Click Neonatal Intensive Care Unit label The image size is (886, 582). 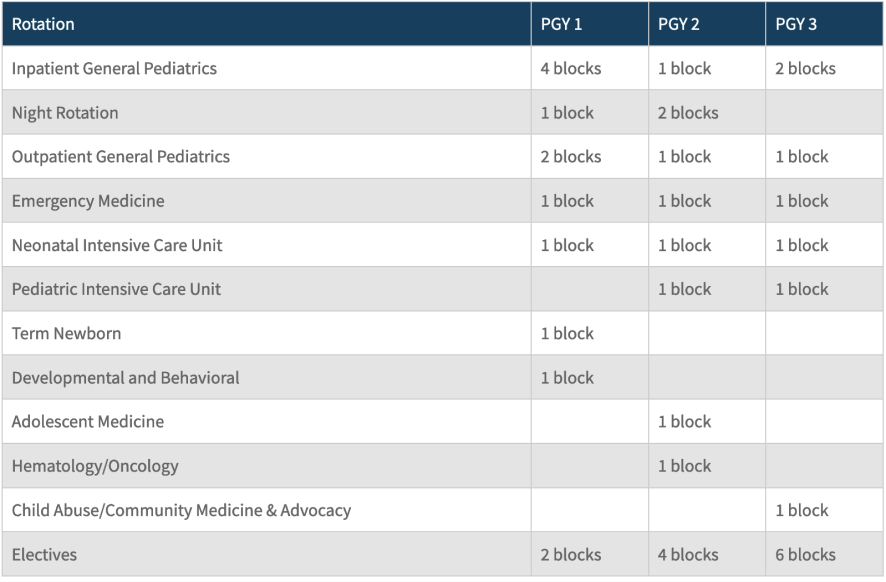[x=117, y=245]
